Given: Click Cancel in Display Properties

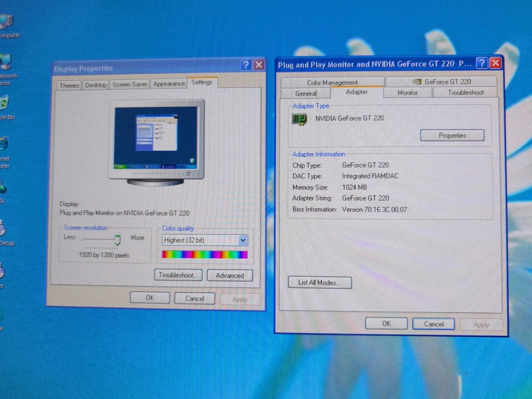Looking at the screenshot, I should coord(195,299).
